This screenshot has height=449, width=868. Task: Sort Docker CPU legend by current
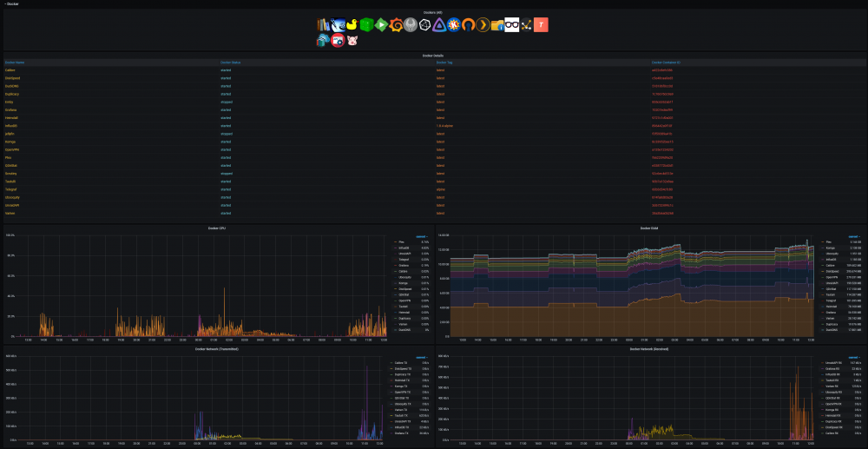pyautogui.click(x=422, y=236)
